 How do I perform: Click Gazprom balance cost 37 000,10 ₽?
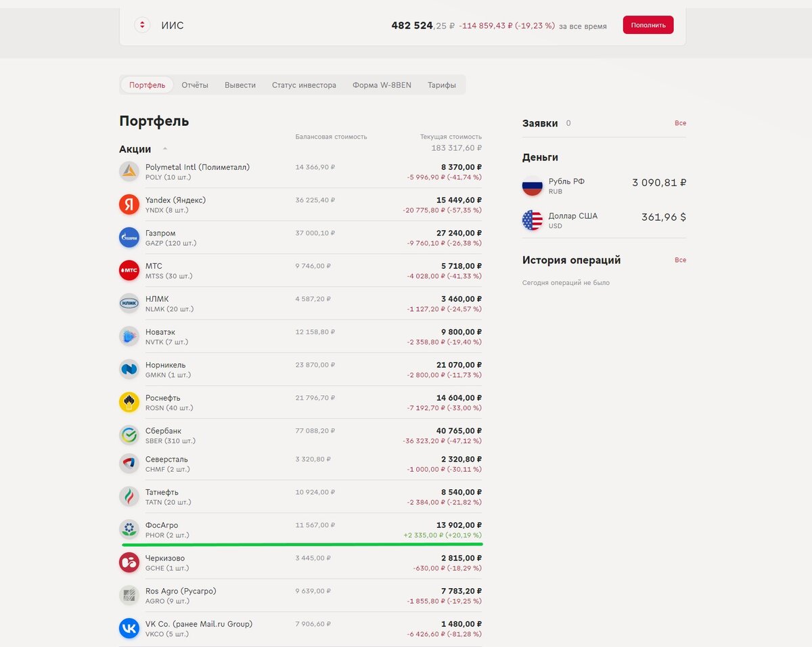[315, 233]
